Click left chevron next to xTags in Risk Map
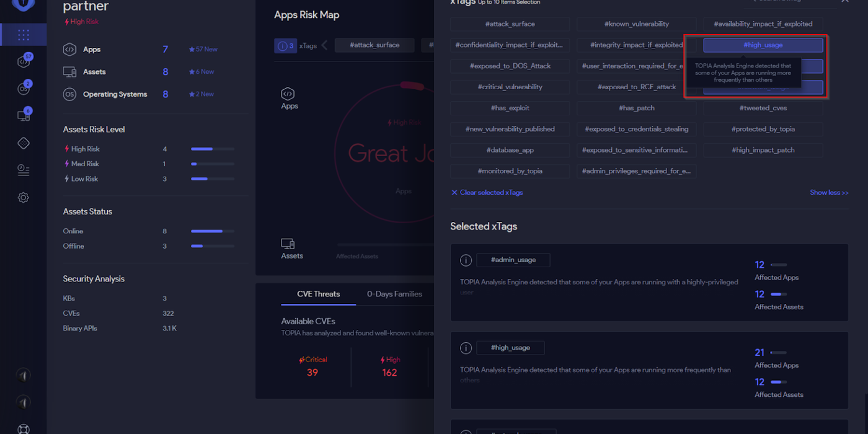 (x=324, y=45)
